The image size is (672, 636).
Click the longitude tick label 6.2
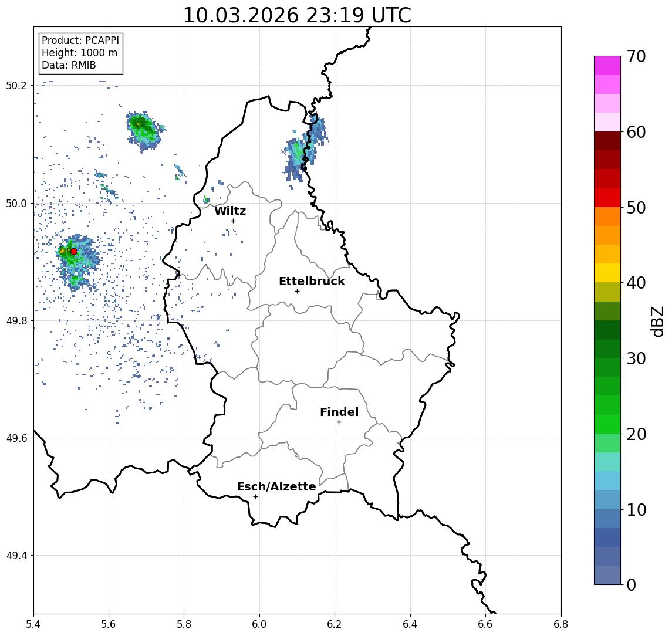coord(335,624)
